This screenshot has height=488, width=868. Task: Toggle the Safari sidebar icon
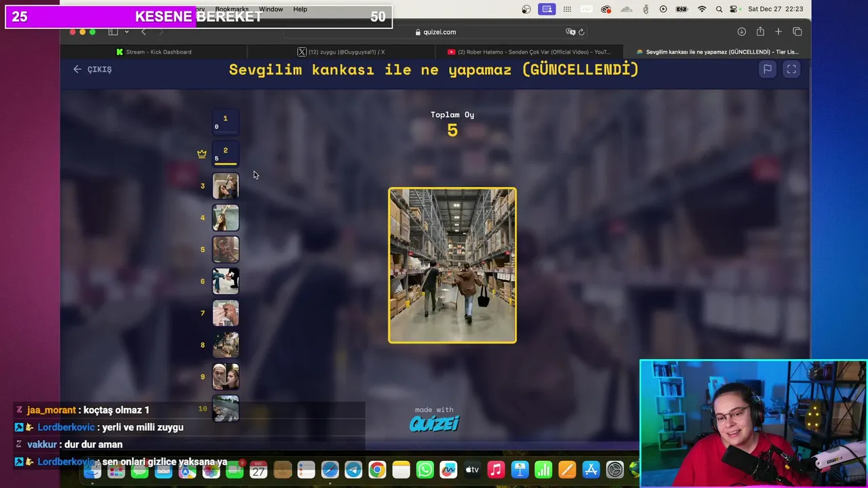113,32
